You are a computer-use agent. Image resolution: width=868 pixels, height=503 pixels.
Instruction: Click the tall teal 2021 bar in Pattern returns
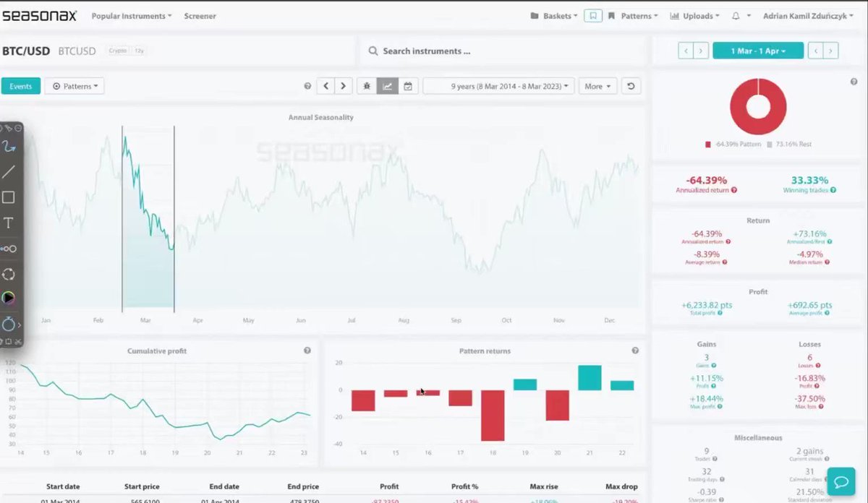[590, 378]
